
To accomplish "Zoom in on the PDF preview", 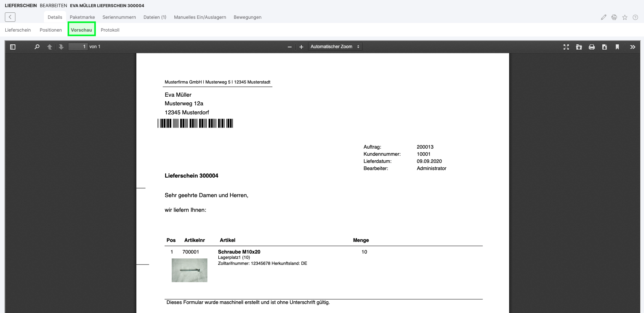I will pos(301,47).
